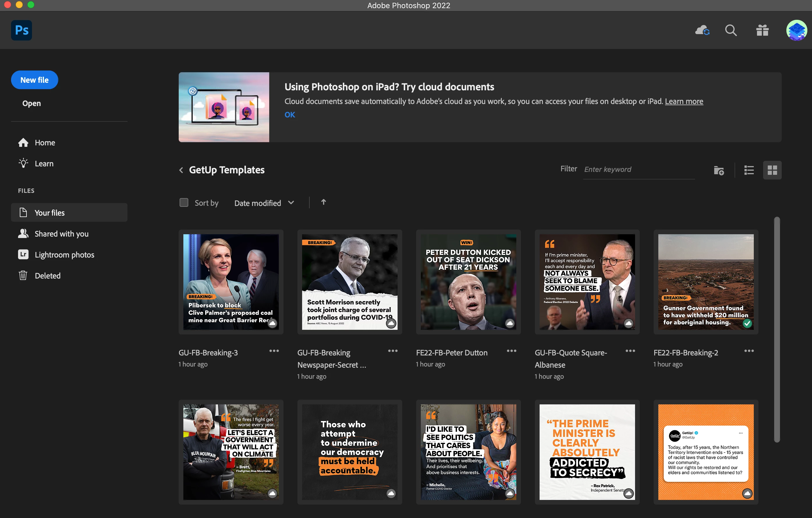Viewport: 812px width, 518px height.
Task: Open the FE22-FB-Breaking-2 thumbnail
Action: click(x=705, y=282)
